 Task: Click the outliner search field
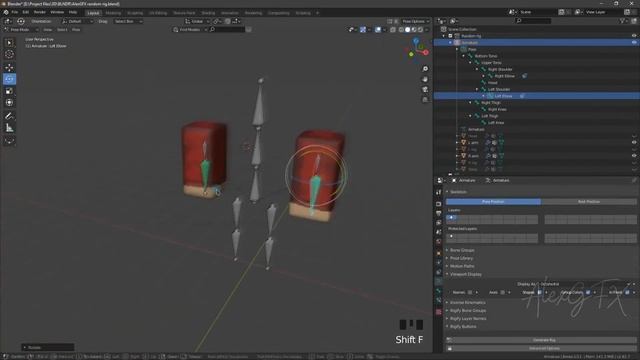(x=533, y=21)
